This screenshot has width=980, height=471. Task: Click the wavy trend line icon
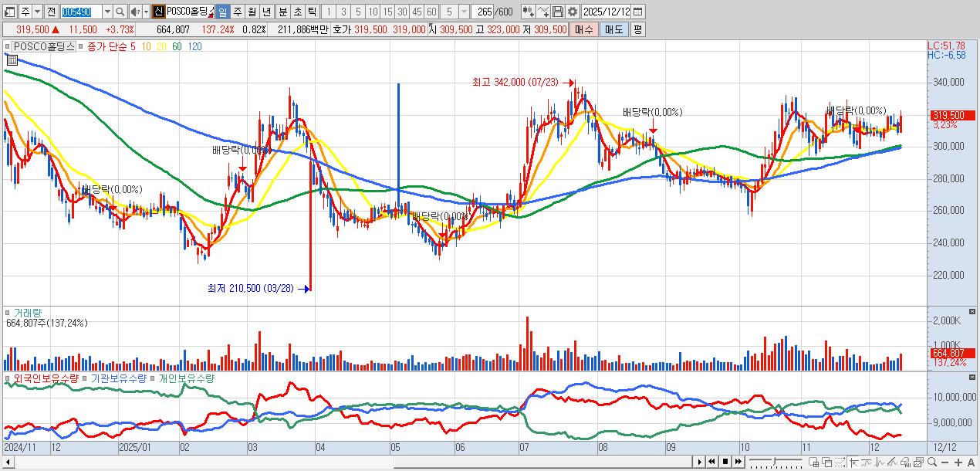coord(866,462)
